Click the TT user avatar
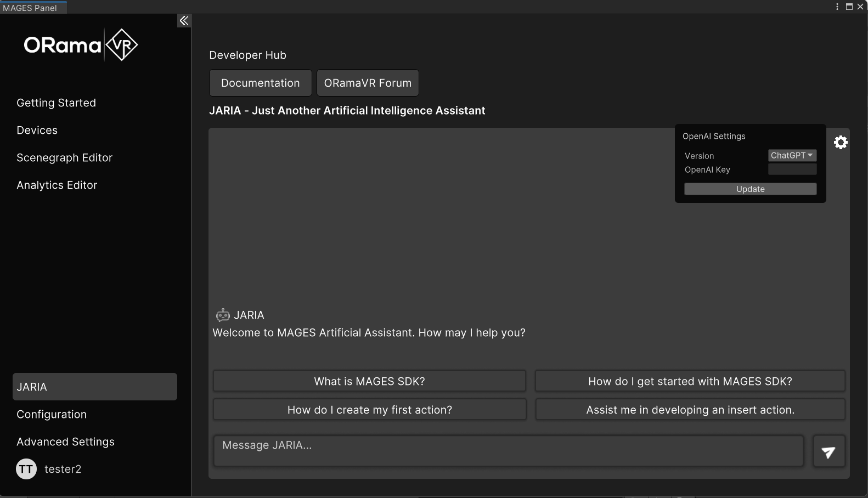868x498 pixels. click(x=26, y=469)
